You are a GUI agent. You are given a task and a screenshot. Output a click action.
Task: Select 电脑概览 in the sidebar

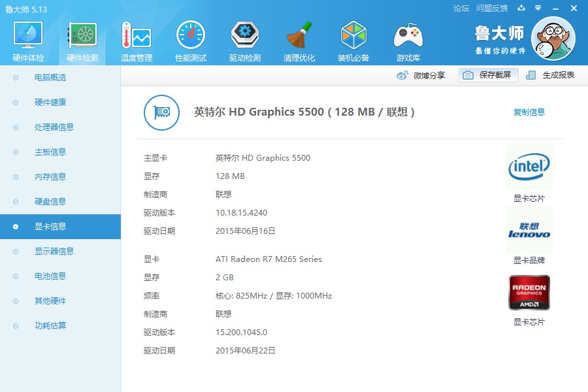click(50, 78)
